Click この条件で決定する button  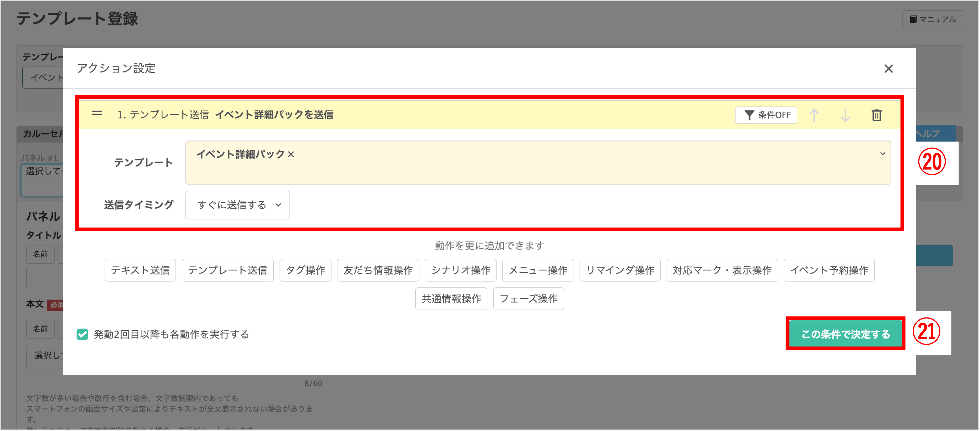point(845,334)
